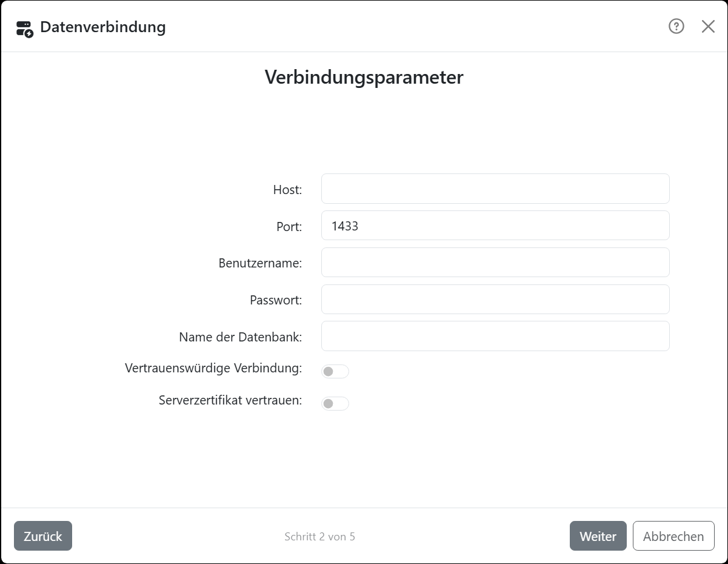Proceed with the Weiter button
The image size is (728, 564).
pos(598,536)
